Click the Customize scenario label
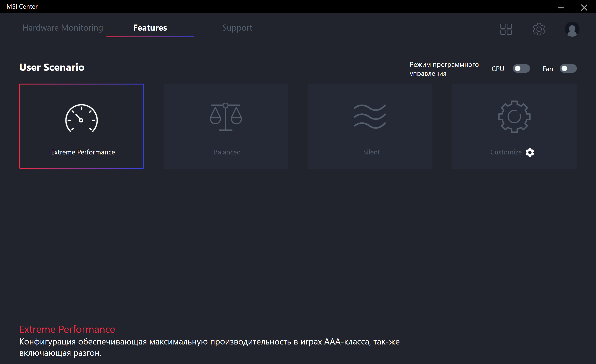The image size is (596, 364). [x=506, y=152]
